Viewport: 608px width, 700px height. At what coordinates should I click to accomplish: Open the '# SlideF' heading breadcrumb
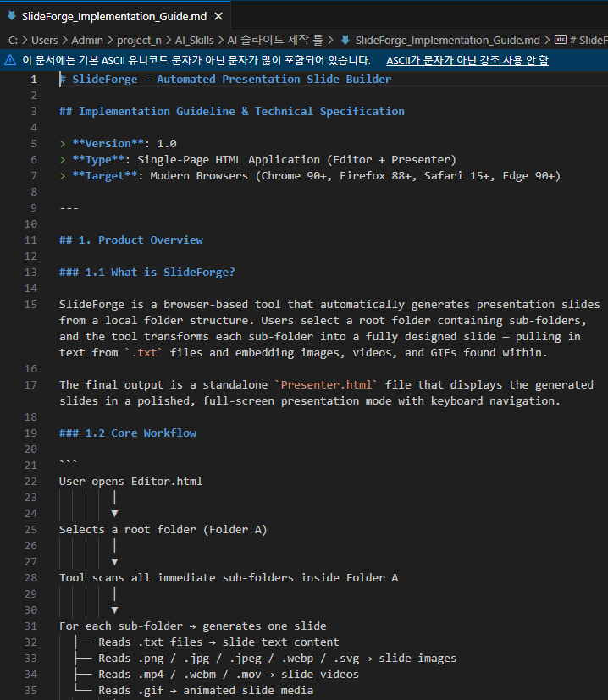coord(589,40)
